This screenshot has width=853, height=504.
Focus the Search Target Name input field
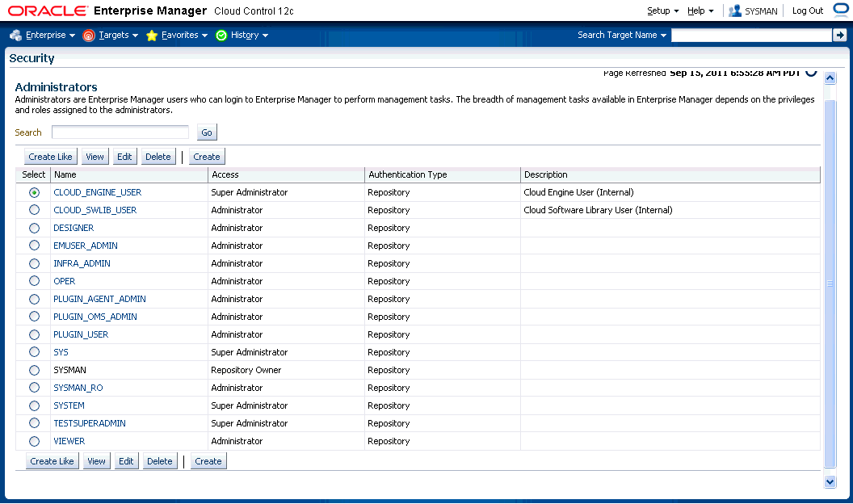pos(752,36)
